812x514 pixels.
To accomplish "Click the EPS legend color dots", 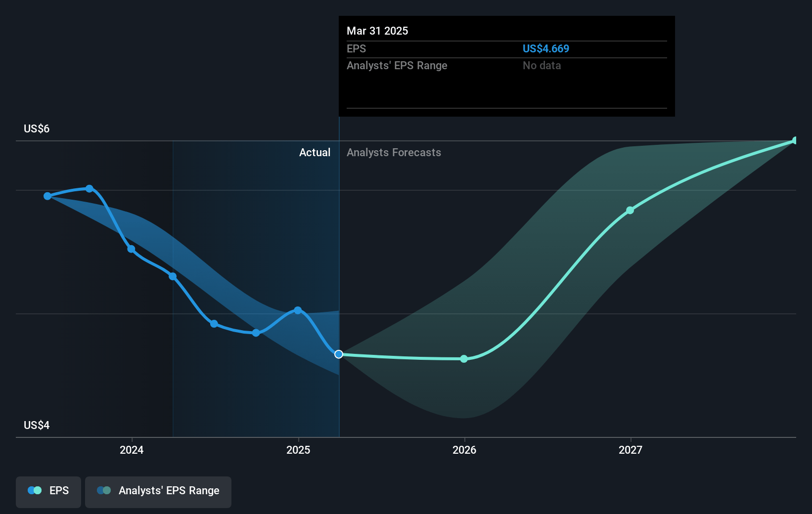I will [35, 490].
